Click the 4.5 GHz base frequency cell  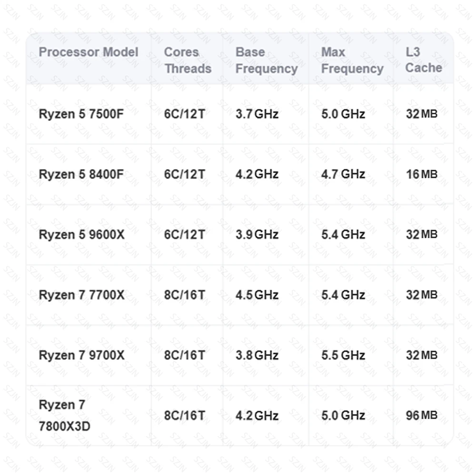(x=257, y=295)
